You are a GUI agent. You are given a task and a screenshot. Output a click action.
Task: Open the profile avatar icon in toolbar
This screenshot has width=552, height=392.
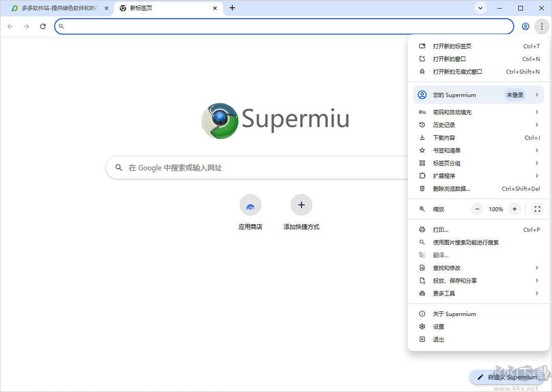tap(525, 27)
